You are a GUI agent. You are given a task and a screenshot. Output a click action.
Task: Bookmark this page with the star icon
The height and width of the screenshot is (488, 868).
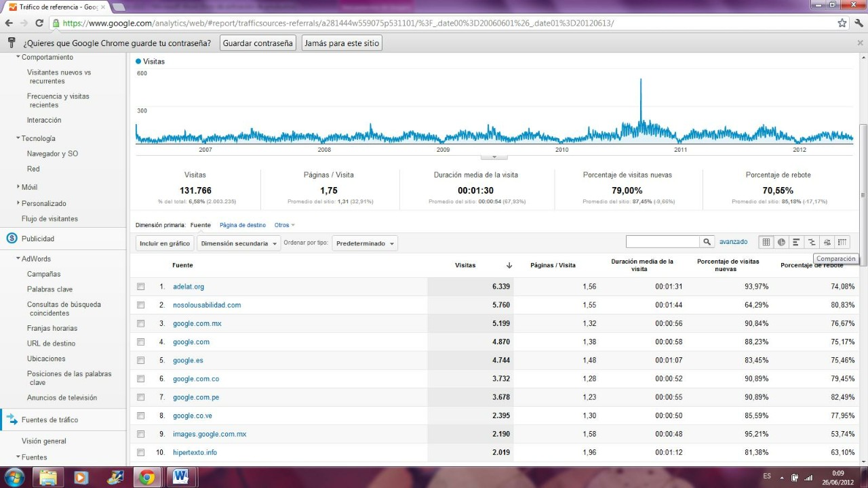pos(842,23)
